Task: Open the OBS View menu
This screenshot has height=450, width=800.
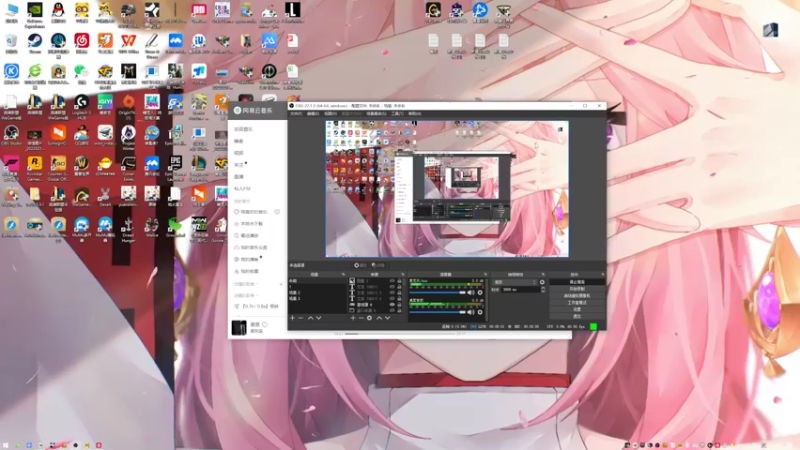Action: [x=331, y=113]
